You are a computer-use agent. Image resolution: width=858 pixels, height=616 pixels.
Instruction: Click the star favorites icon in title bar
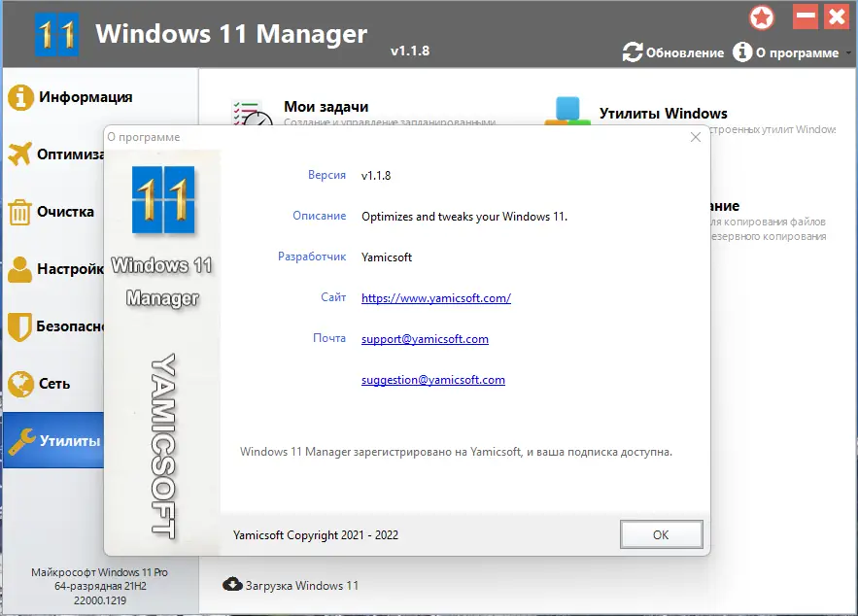pos(761,17)
